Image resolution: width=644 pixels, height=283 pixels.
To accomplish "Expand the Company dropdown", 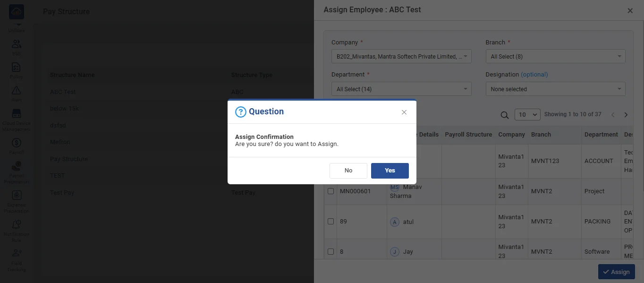I will coord(401,57).
